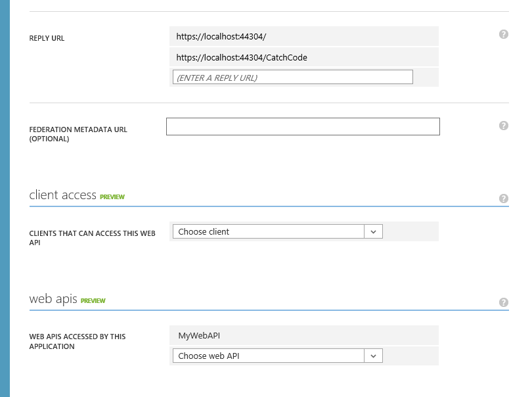The image size is (532, 397).
Task: Click the PREVIEW tag next to web apis
Action: pos(93,301)
